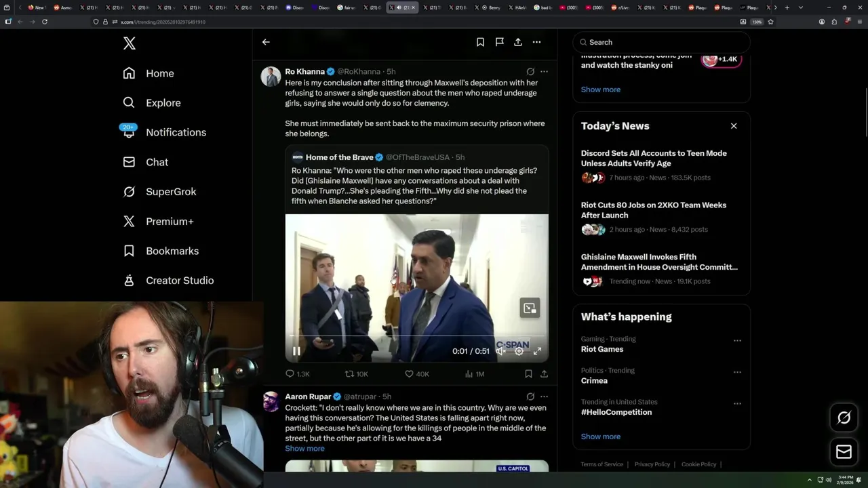Viewport: 868px width, 488px height.
Task: Click the picture-in-picture button on the video
Action: point(530,308)
